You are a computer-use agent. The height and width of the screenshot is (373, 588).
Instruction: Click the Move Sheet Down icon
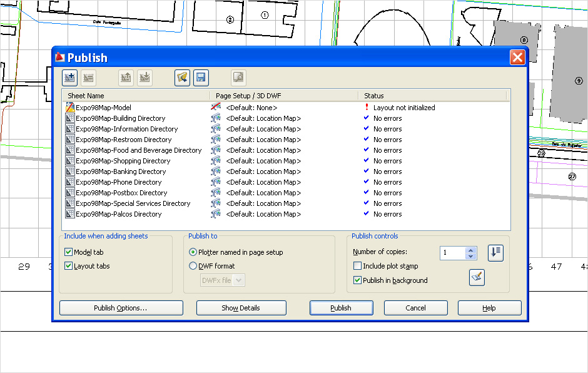[x=144, y=78]
